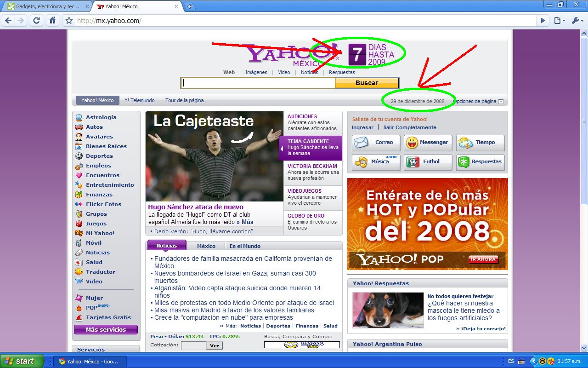Select the Globo de Oro story
Viewport: 588px width, 368px height.
[313, 222]
